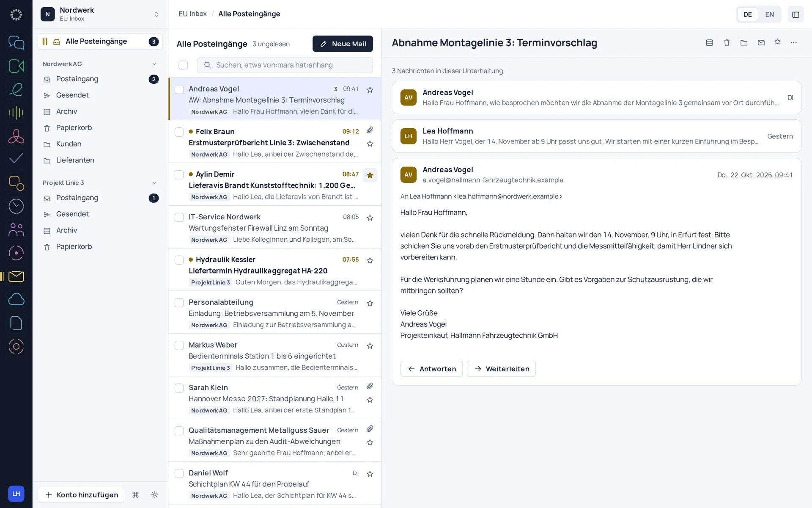Open the tasks checkmark icon
This screenshot has height=508, width=812.
pyautogui.click(x=16, y=159)
